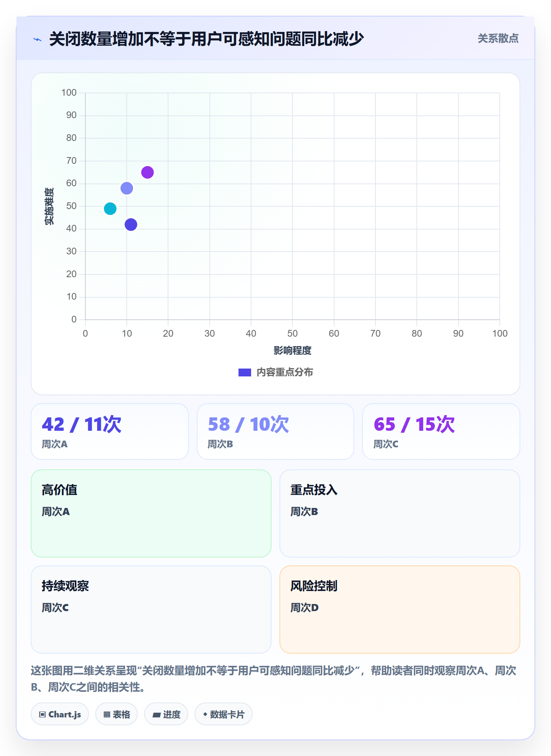The width and height of the screenshot is (551, 756).
Task: Click the grid icon on 表格 chip
Action: point(107,715)
